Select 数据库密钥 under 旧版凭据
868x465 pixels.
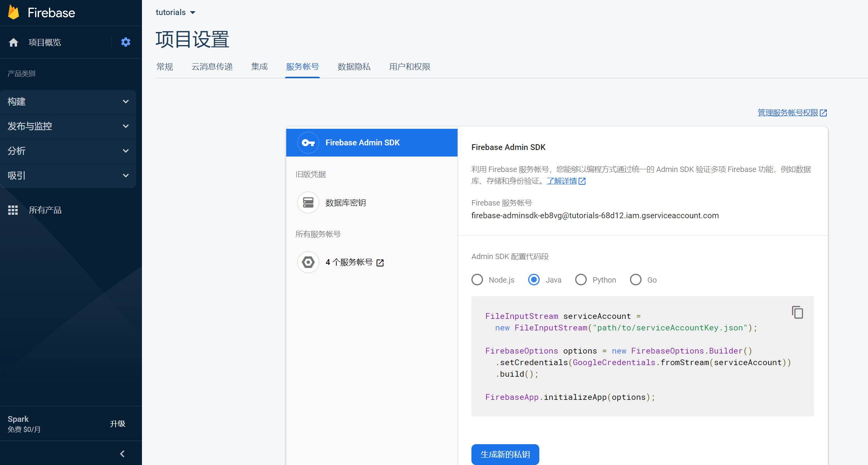tap(372, 202)
